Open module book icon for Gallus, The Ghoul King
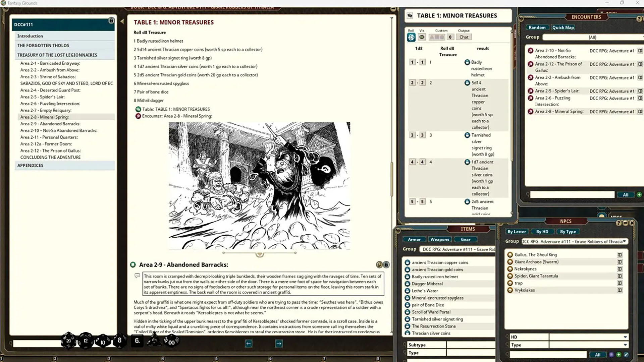 click(620, 255)
